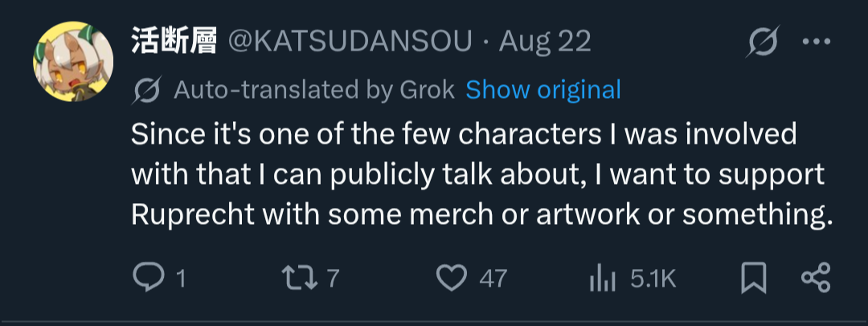Click Show original link
This screenshot has height=326, width=868.
[x=543, y=90]
